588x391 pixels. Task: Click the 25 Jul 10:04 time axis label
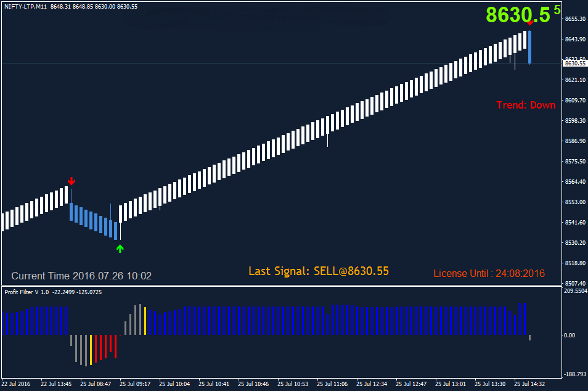(x=174, y=384)
